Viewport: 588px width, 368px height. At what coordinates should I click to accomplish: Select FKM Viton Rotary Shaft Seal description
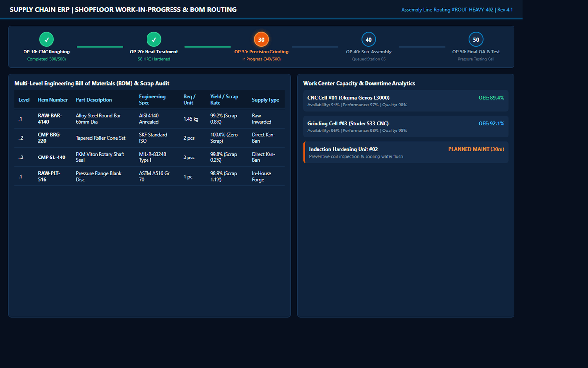tap(100, 158)
